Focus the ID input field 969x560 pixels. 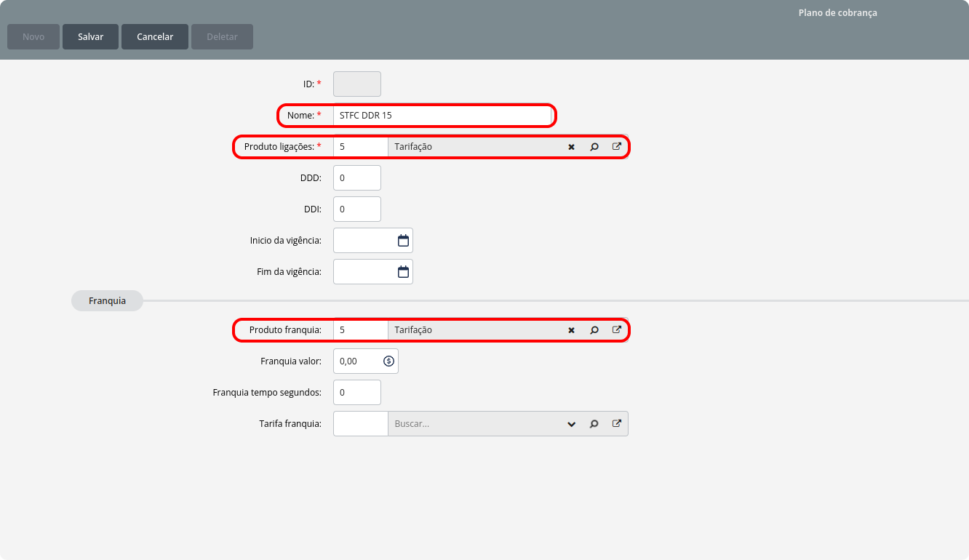pos(356,84)
